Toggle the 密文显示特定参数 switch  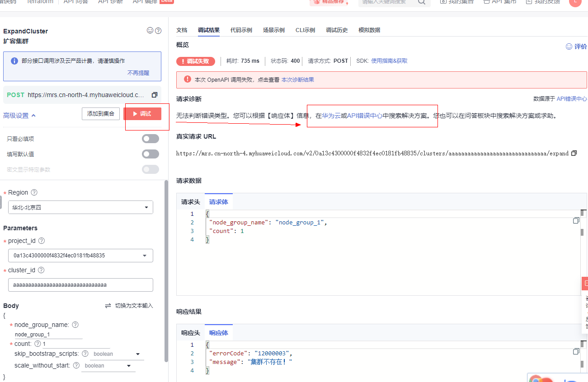151,169
